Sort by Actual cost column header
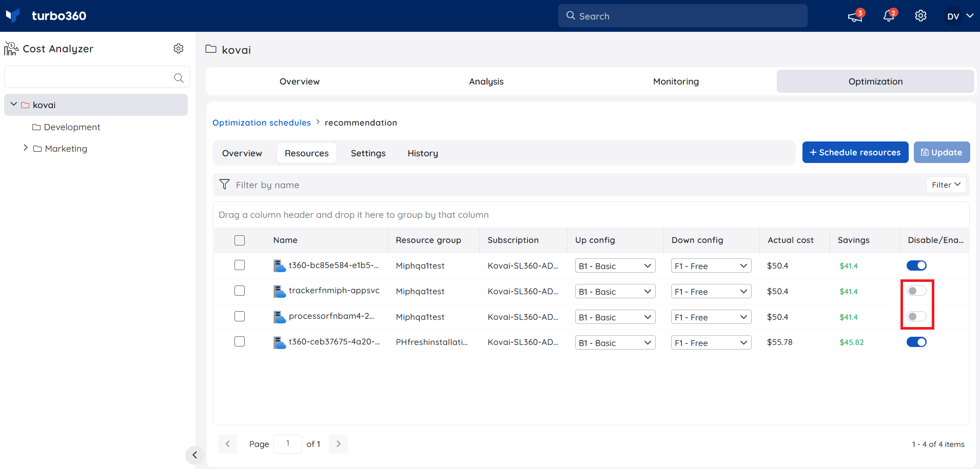980x469 pixels. 791,240
